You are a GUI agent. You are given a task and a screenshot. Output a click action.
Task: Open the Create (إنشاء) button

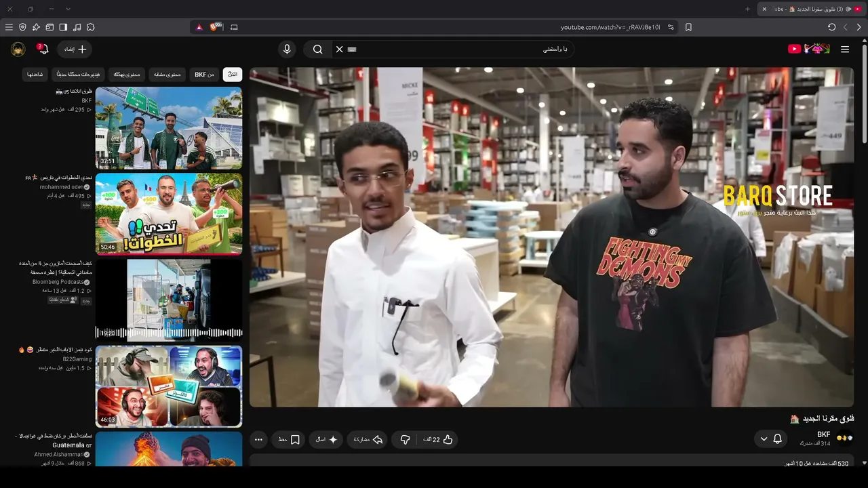point(76,49)
